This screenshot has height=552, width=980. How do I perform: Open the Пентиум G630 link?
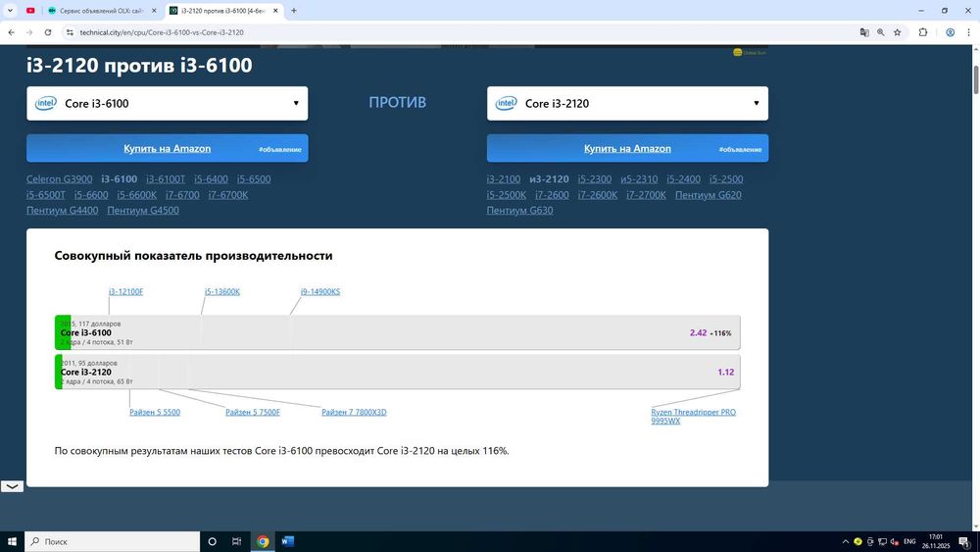(x=520, y=211)
